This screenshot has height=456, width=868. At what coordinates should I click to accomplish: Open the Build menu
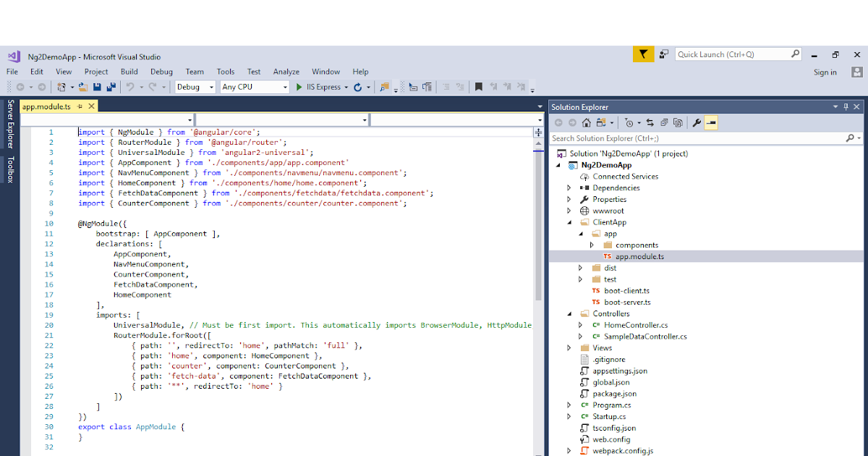[129, 72]
